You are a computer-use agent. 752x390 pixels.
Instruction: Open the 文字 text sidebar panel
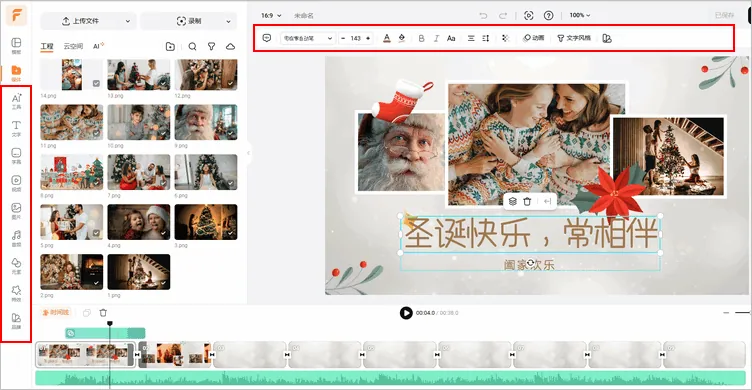pyautogui.click(x=16, y=128)
